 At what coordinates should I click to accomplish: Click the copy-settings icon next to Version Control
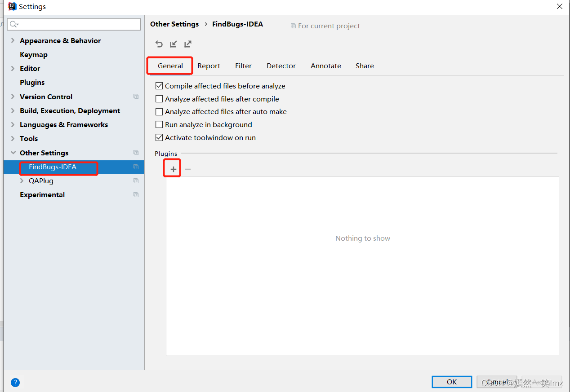pos(136,96)
